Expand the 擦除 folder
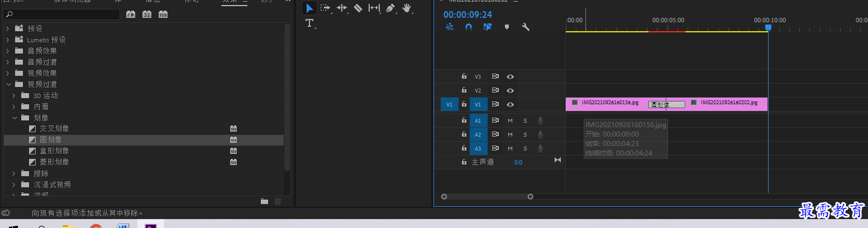The image size is (868, 228). (x=15, y=173)
